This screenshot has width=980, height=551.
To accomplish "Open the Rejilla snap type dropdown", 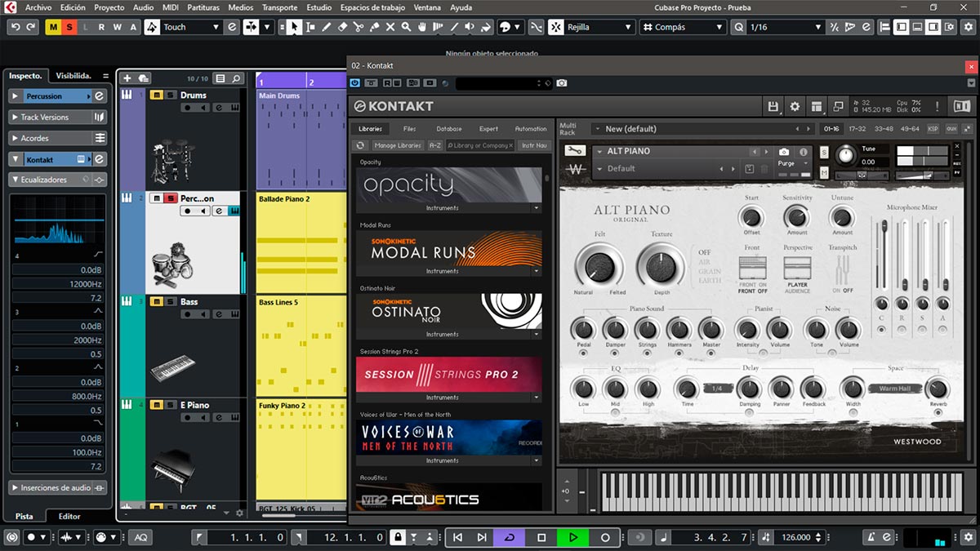I will pyautogui.click(x=600, y=27).
